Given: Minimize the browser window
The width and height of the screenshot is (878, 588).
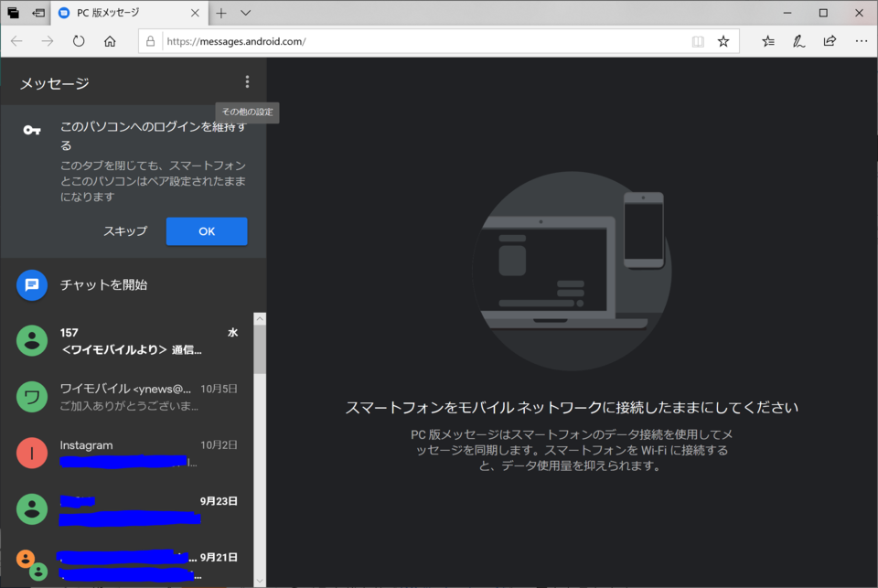Looking at the screenshot, I should [x=787, y=13].
